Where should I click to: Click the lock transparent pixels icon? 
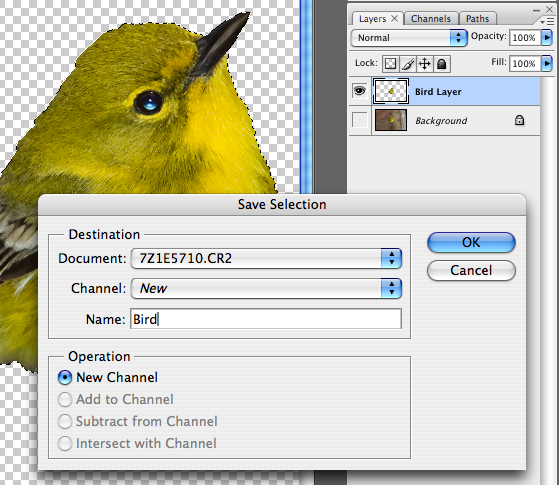click(x=390, y=64)
